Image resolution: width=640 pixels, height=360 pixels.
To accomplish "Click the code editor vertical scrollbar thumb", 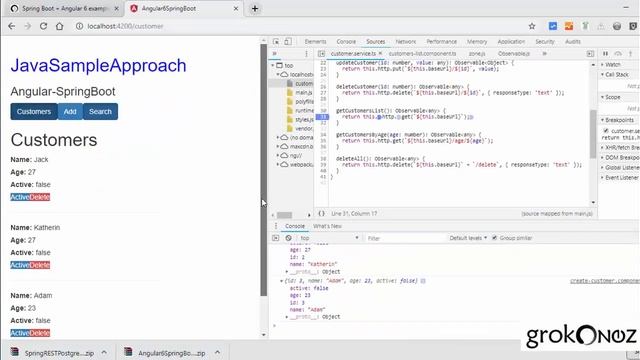I will 593,133.
